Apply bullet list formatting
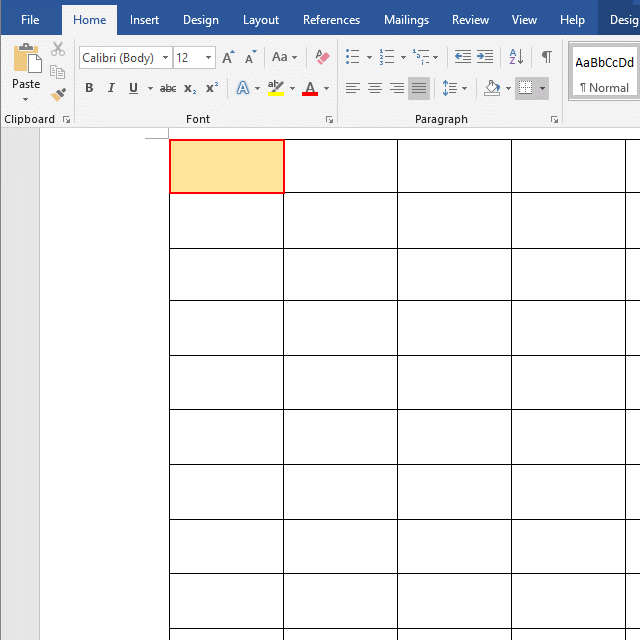The image size is (640, 640). coord(353,57)
